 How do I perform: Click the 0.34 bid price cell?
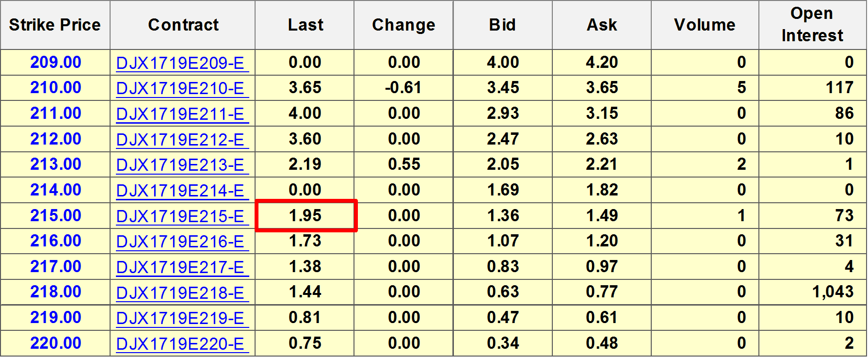click(x=503, y=343)
